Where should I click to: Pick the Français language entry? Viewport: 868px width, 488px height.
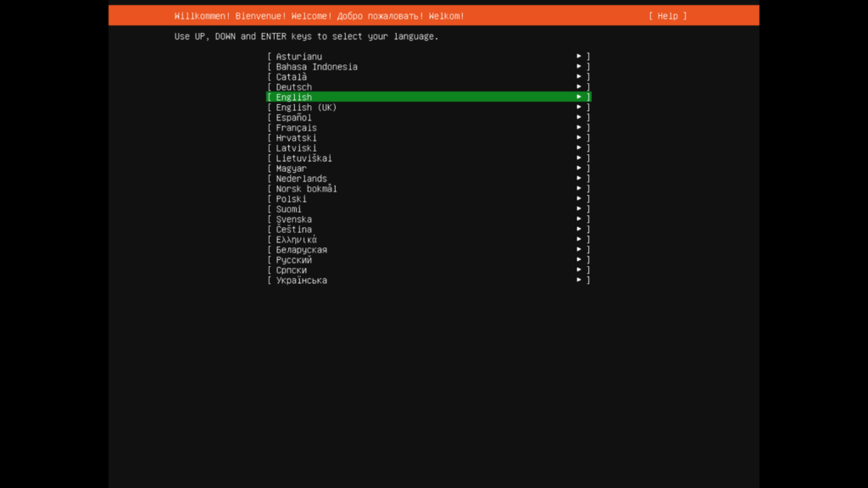coord(428,128)
